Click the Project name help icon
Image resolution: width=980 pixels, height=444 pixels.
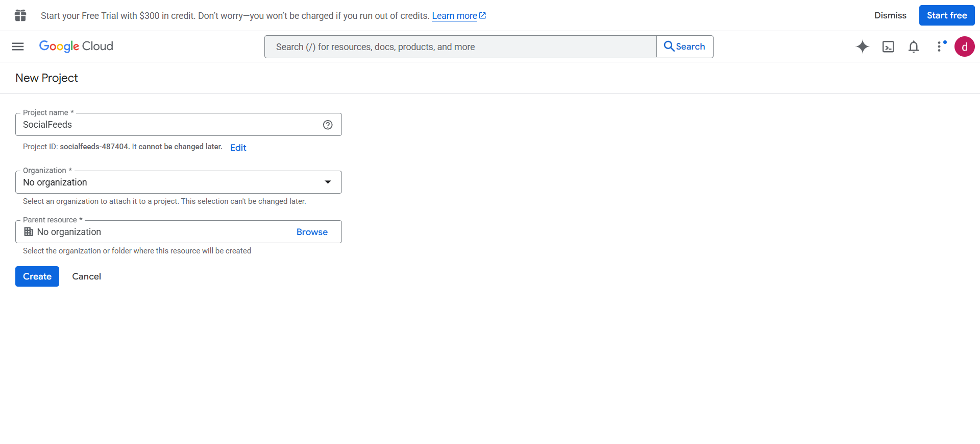(328, 125)
